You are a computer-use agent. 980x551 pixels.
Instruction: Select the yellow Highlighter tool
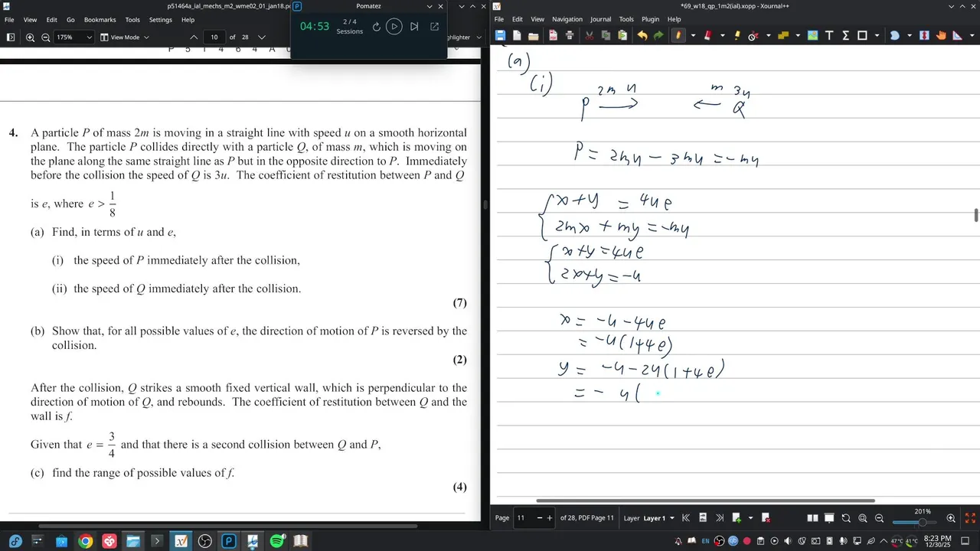point(737,35)
